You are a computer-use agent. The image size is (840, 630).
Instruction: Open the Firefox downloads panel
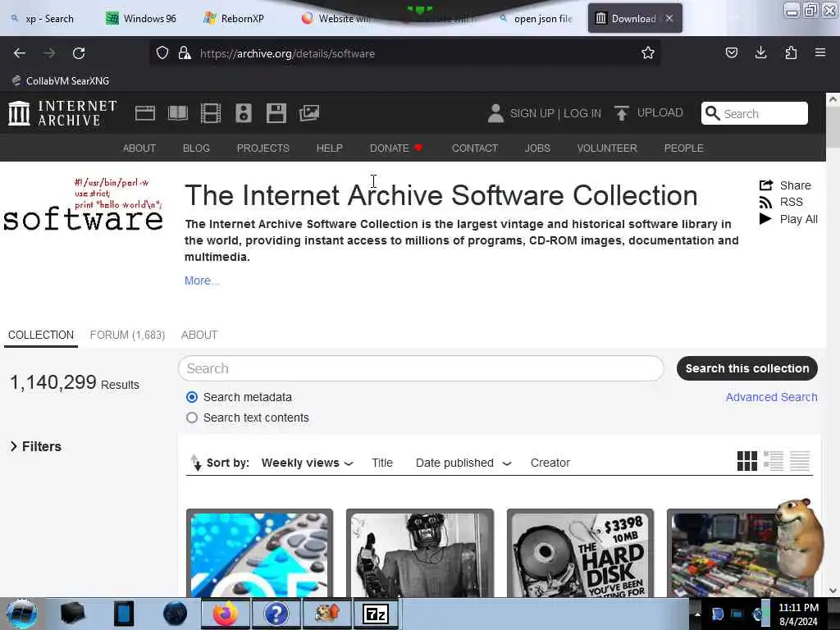coord(760,52)
